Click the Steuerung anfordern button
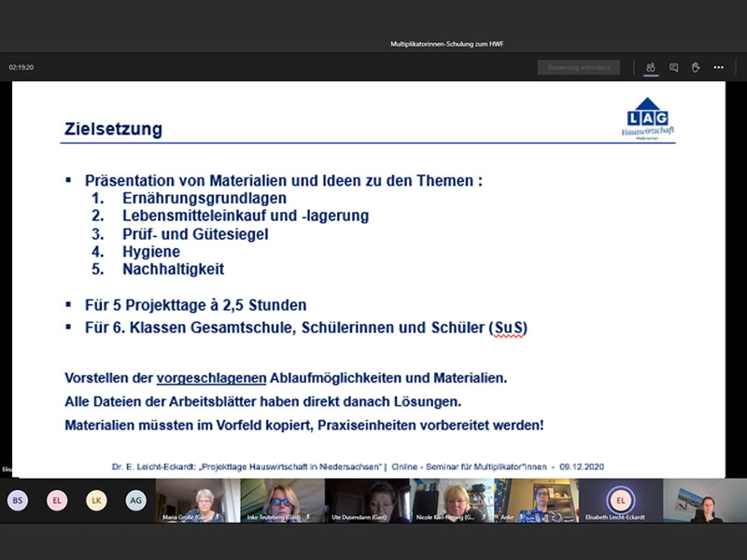Viewport: 747px width, 560px height. pos(579,67)
